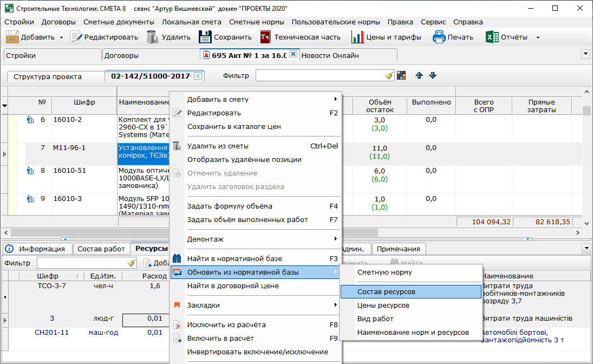Click the Отчёты Excel icon
Viewport: 593px width, 364px height.
(x=492, y=37)
